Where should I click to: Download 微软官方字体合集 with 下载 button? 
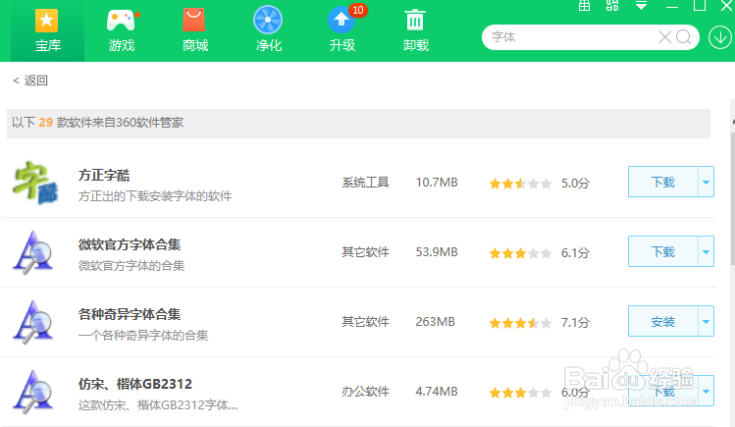coord(663,252)
